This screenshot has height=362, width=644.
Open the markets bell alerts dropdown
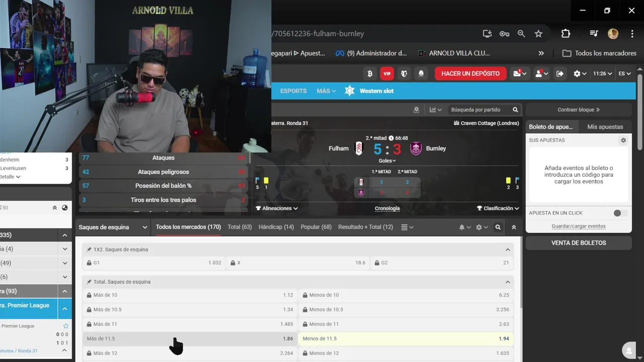(x=464, y=227)
